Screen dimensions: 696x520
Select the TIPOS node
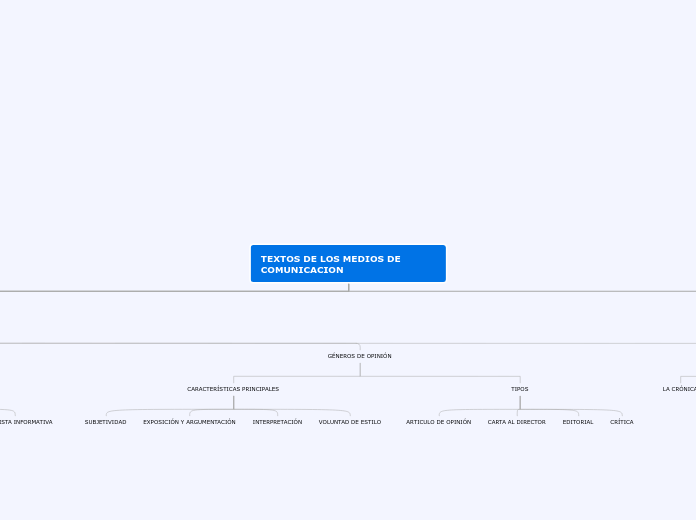(x=520, y=389)
